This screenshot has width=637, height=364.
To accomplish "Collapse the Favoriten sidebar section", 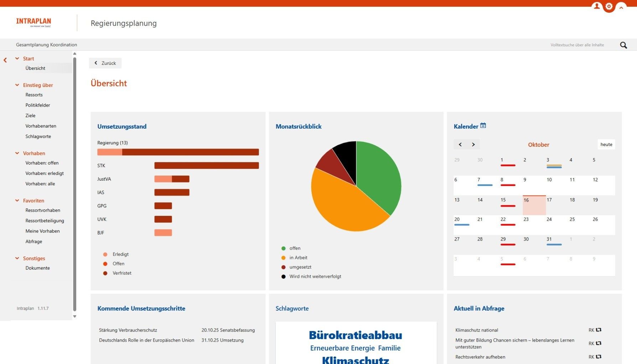I will (17, 201).
